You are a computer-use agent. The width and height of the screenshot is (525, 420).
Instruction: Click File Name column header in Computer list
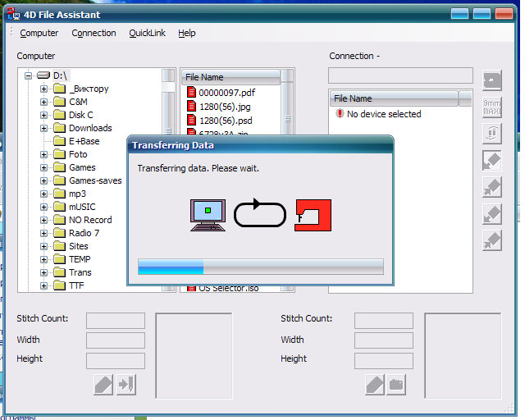pyautogui.click(x=230, y=77)
